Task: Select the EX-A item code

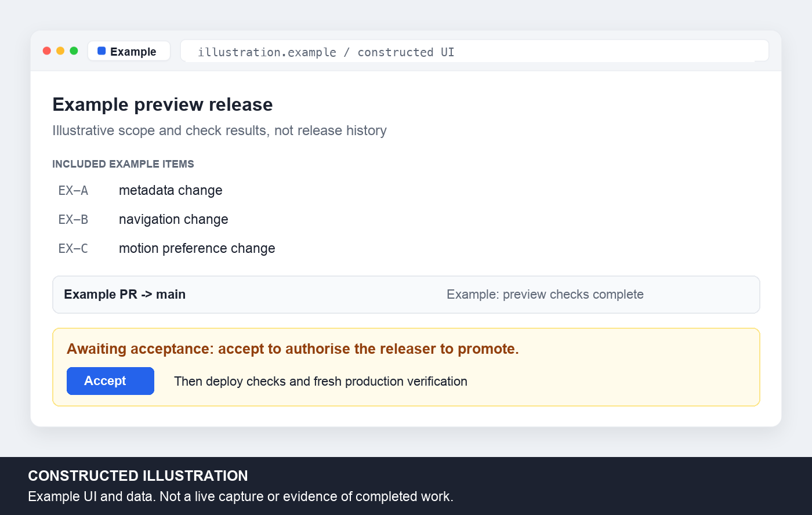Action: pos(73,190)
